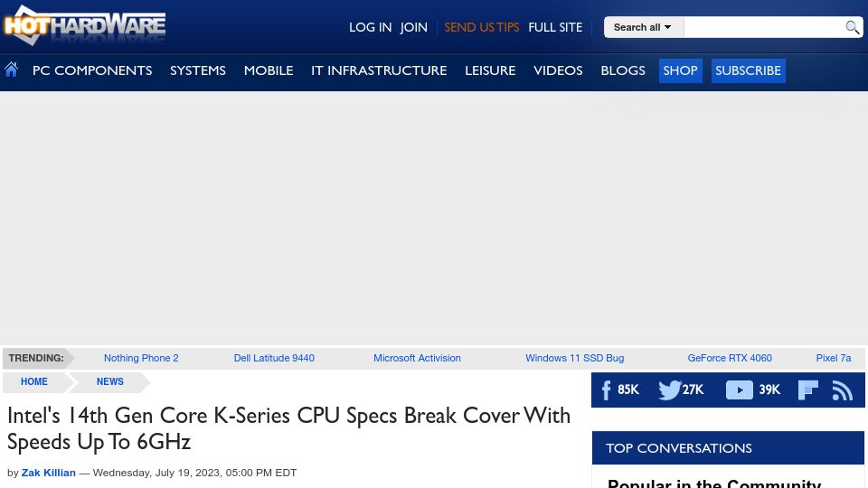Screen dimensions: 868x488
Task: Open MOBILE menu
Action: coord(269,70)
